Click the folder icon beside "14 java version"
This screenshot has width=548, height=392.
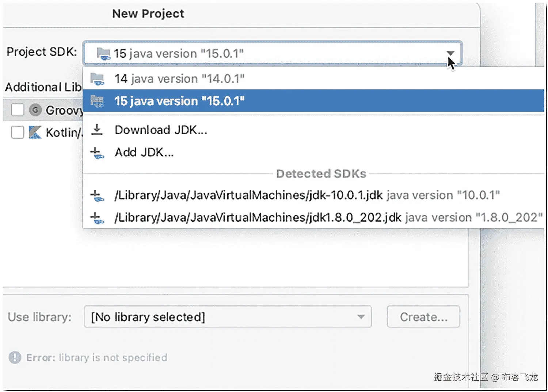tap(97, 79)
